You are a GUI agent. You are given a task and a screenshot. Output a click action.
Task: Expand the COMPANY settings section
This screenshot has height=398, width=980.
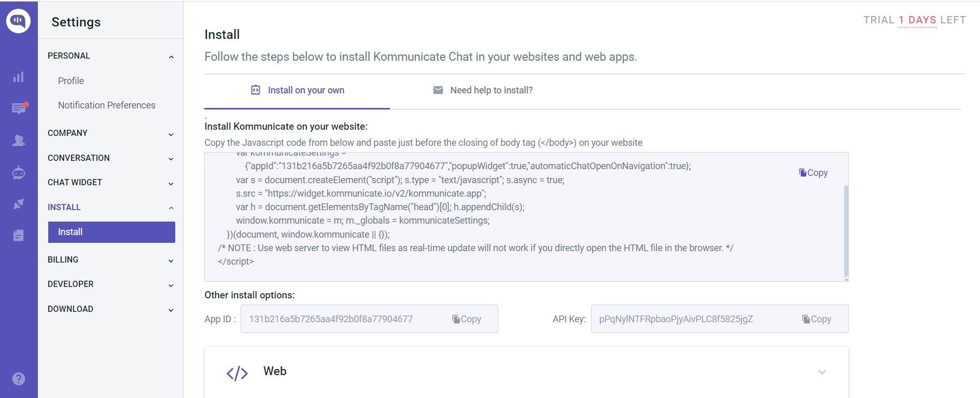(x=110, y=133)
